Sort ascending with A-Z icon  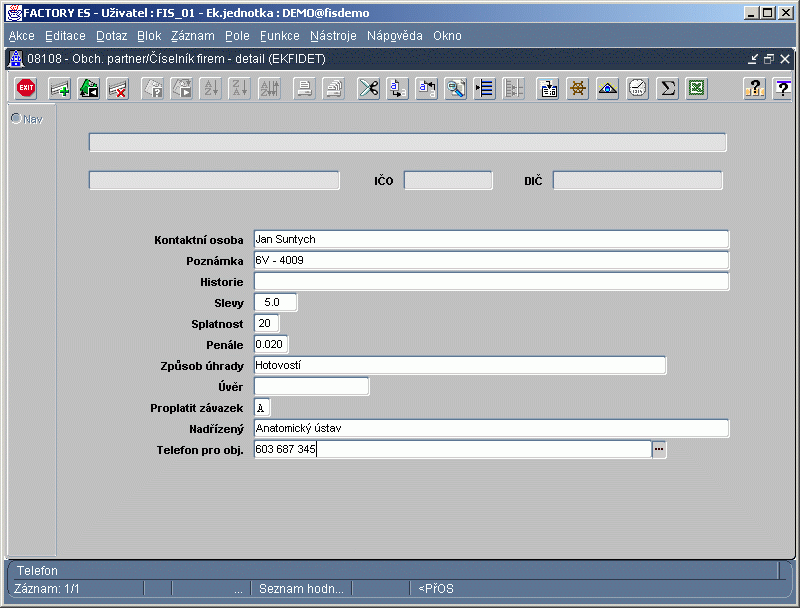[211, 89]
